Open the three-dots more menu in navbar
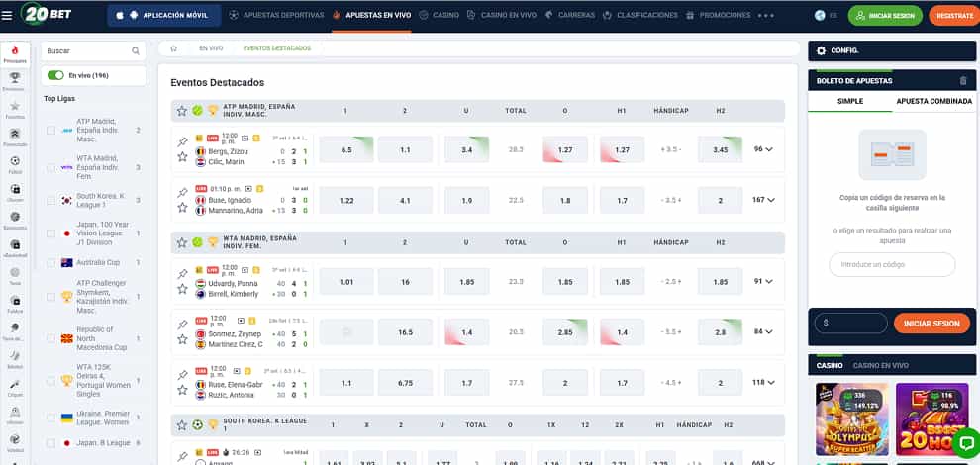Viewport: 980px width, 465px height. (765, 15)
